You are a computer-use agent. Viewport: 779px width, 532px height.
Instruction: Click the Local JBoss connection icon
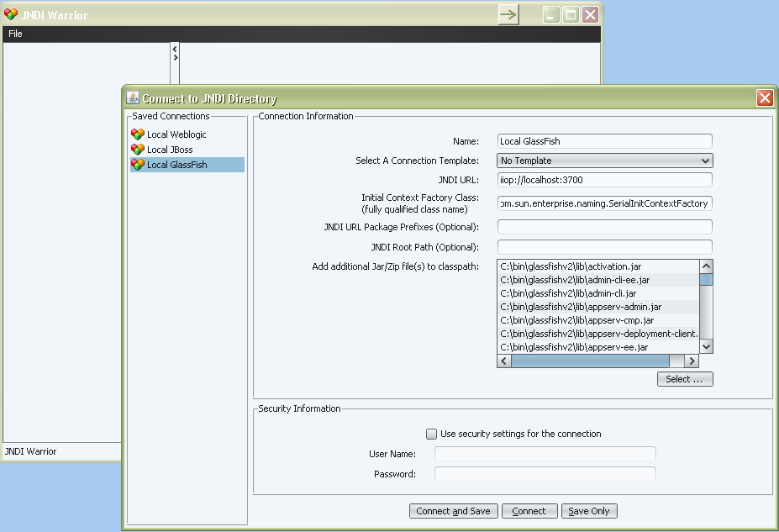click(138, 150)
